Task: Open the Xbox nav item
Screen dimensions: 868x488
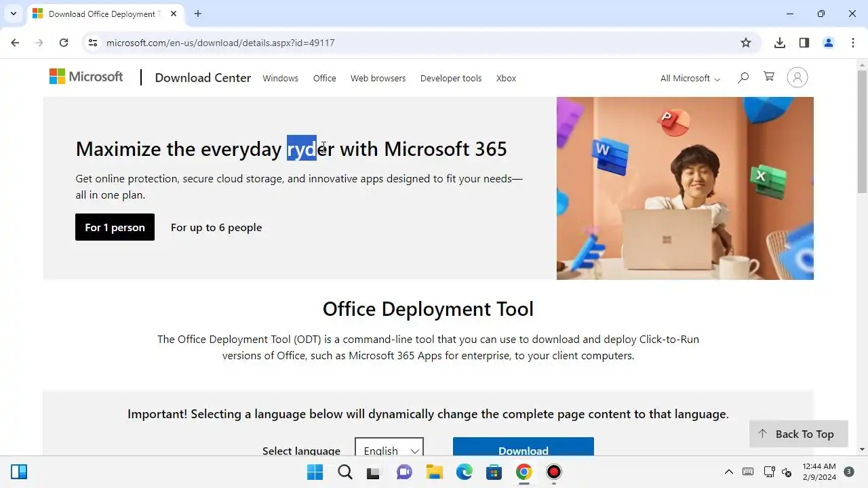Action: pyautogui.click(x=506, y=78)
